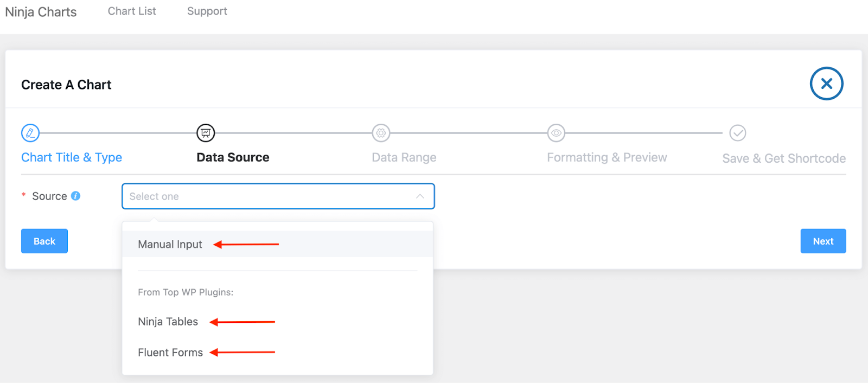Image resolution: width=868 pixels, height=383 pixels.
Task: Jump to Chart Title & Type step label
Action: pos(72,157)
